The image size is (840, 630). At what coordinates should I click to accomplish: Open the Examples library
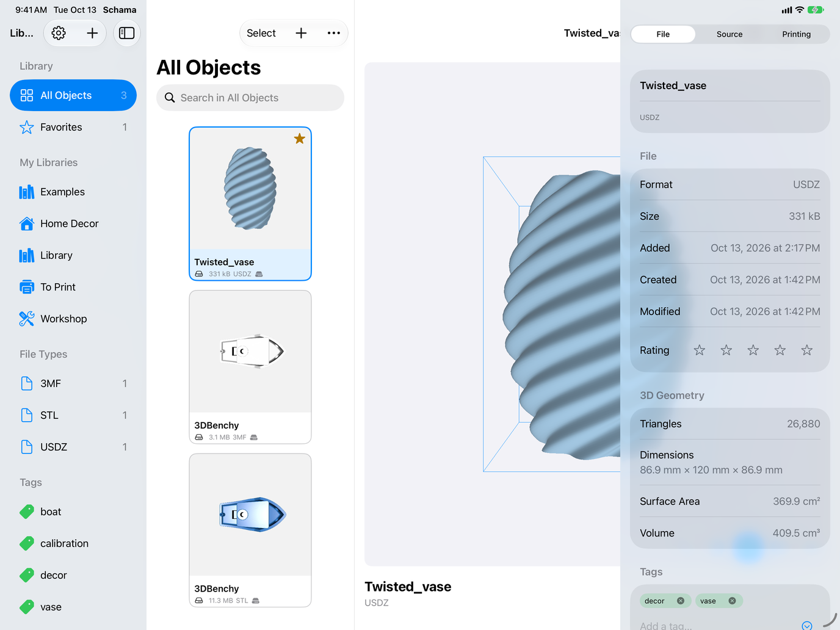click(73, 192)
